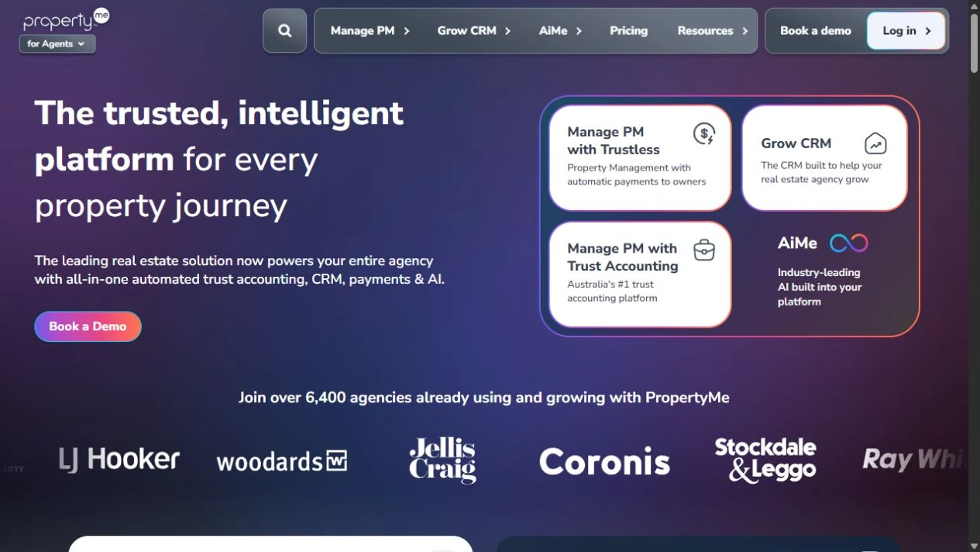Screen dimensions: 980x552
Task: Expand the Grow CRM menu chevron
Action: coord(508,31)
